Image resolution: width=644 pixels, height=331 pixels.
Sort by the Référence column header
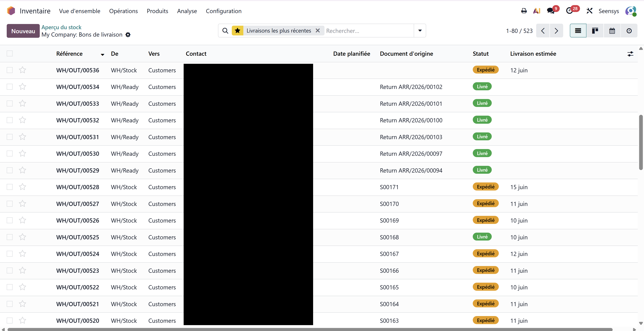click(69, 54)
